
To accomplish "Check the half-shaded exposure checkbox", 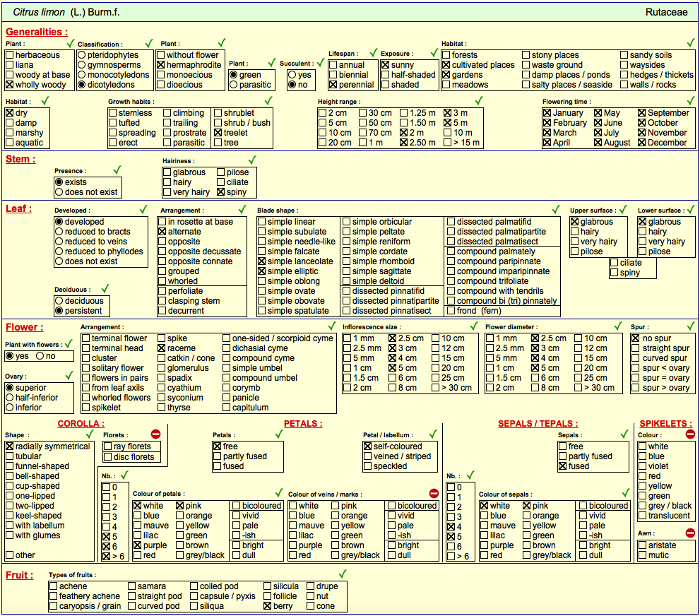I will pos(386,75).
